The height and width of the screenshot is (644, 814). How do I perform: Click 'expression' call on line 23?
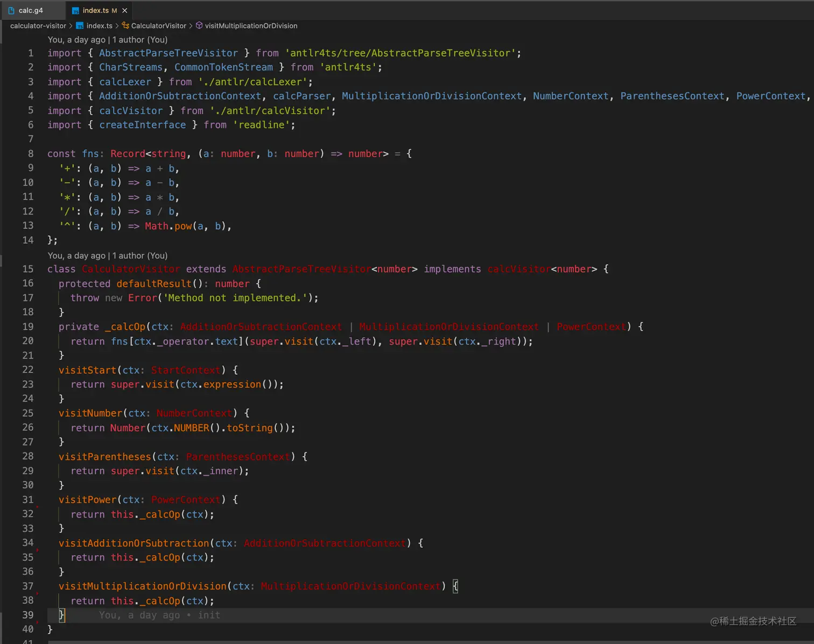tap(232, 384)
